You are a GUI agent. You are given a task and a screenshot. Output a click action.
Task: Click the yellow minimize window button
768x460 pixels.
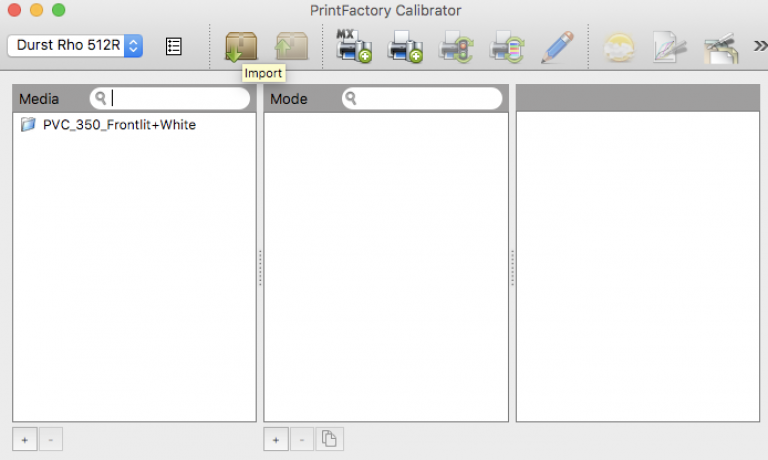[x=37, y=10]
